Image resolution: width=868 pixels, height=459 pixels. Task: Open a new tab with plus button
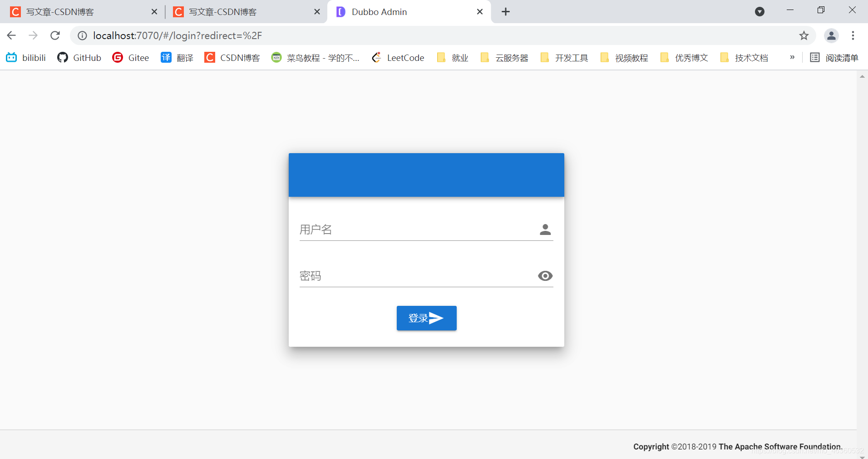[506, 12]
